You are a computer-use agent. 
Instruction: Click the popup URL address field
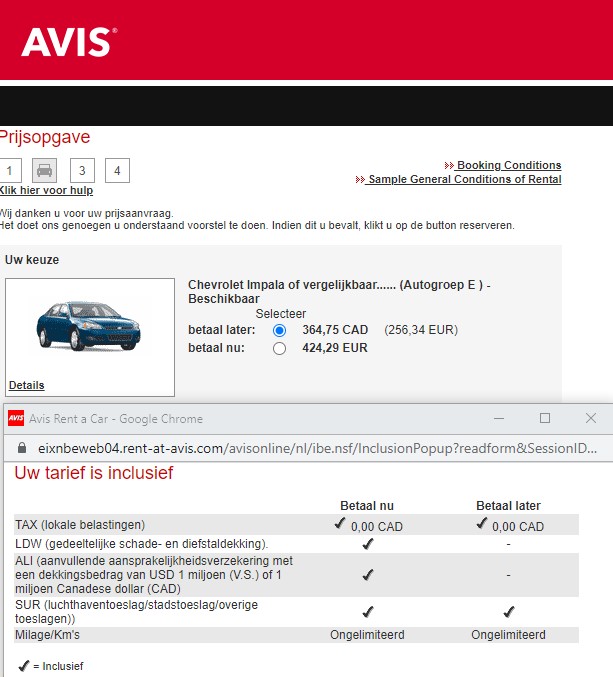point(317,448)
